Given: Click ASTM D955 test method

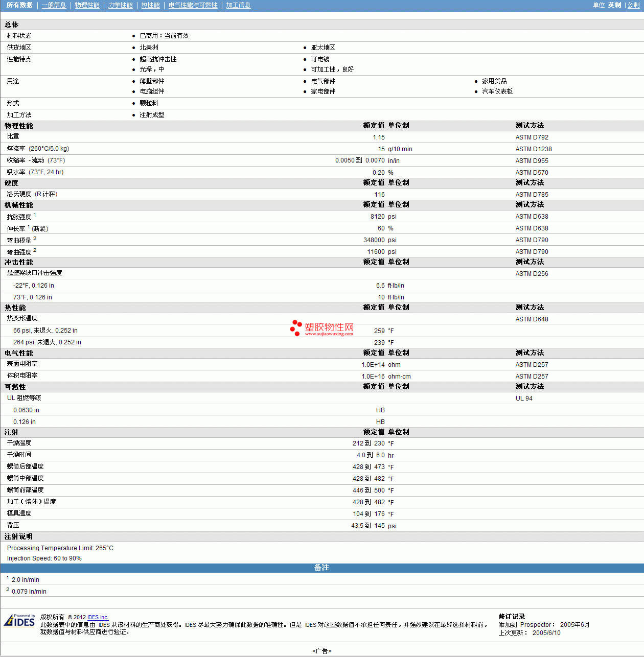Looking at the screenshot, I should point(532,161).
